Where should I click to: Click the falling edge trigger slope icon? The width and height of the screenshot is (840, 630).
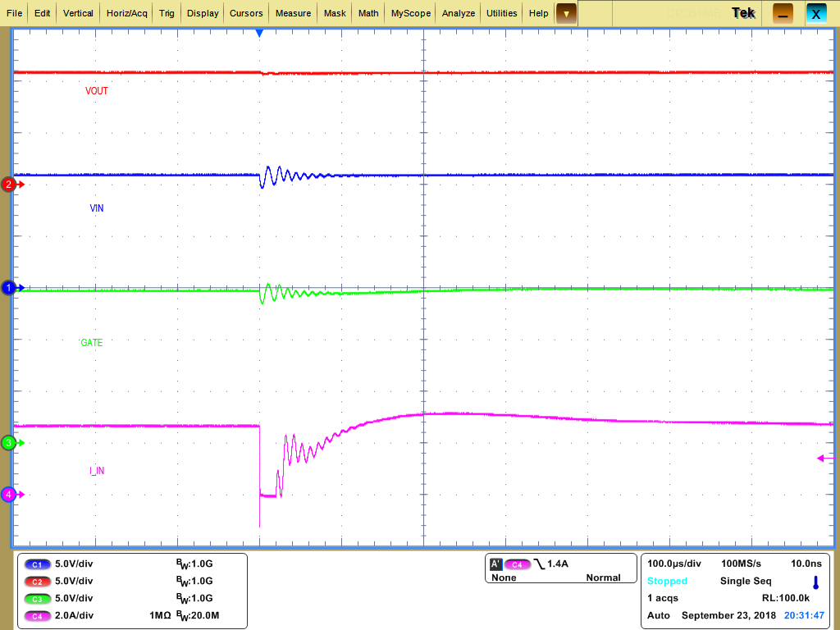click(539, 564)
